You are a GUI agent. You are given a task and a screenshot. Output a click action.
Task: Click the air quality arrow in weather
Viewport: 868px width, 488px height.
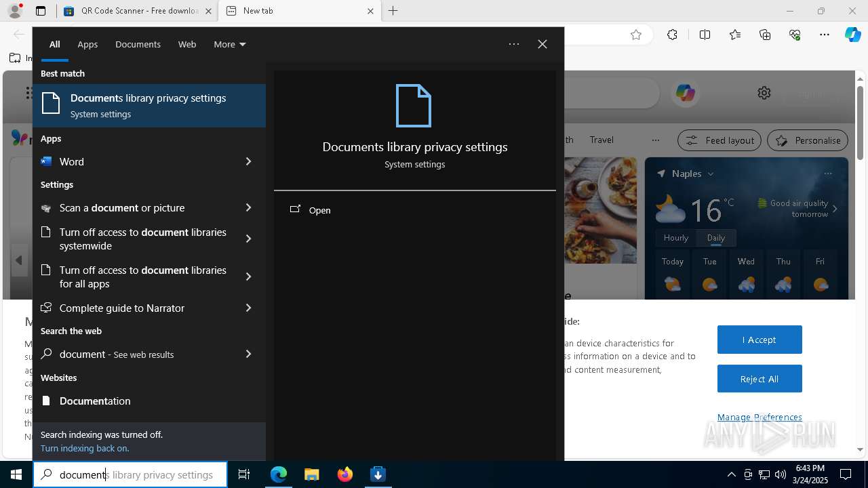pos(835,209)
